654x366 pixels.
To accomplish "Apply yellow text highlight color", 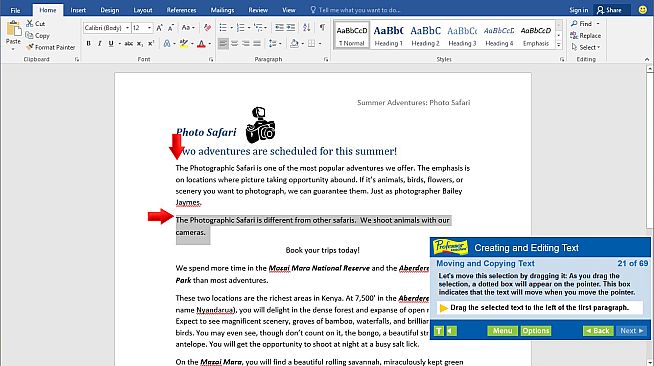I will pyautogui.click(x=184, y=43).
